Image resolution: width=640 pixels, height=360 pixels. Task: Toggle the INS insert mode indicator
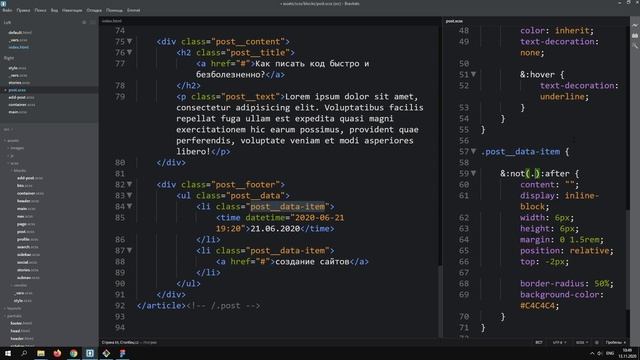[x=539, y=342]
